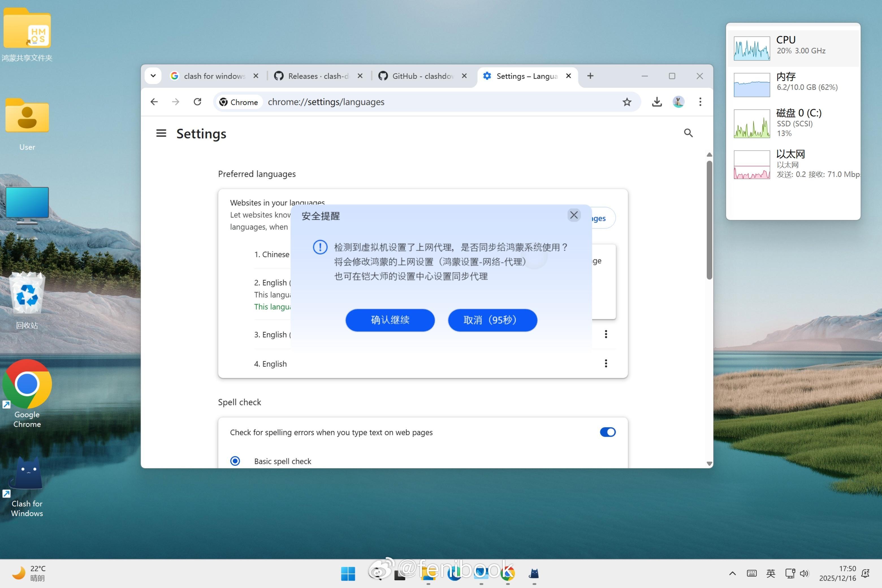
Task: Select the Basic spell check radio button
Action: click(x=235, y=461)
